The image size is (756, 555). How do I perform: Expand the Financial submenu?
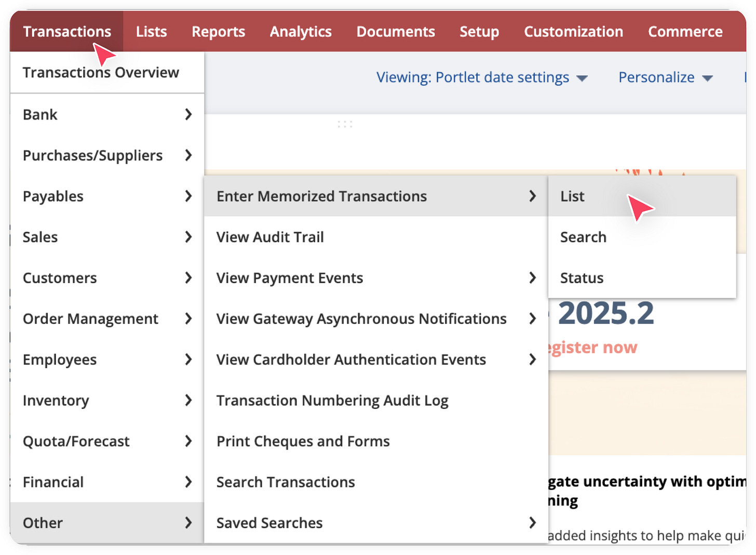tap(107, 482)
